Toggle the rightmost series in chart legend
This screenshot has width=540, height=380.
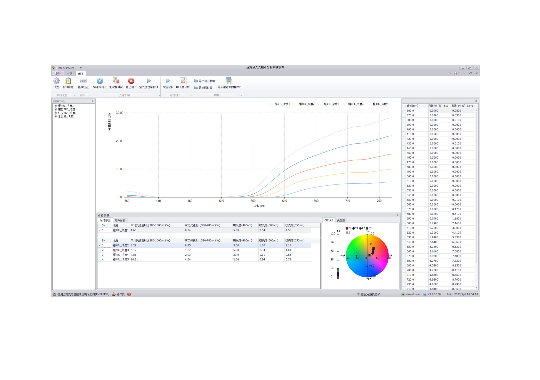pyautogui.click(x=377, y=104)
